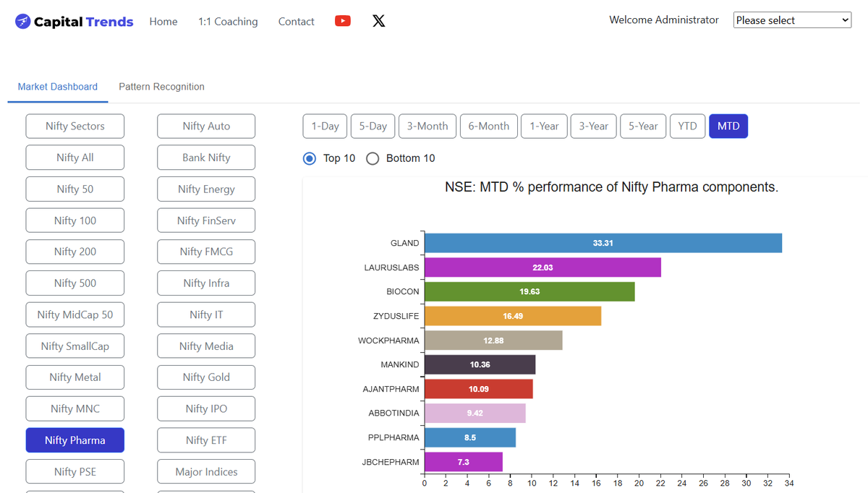The width and height of the screenshot is (868, 493).
Task: Select the Nifty ETF button
Action: 206,440
